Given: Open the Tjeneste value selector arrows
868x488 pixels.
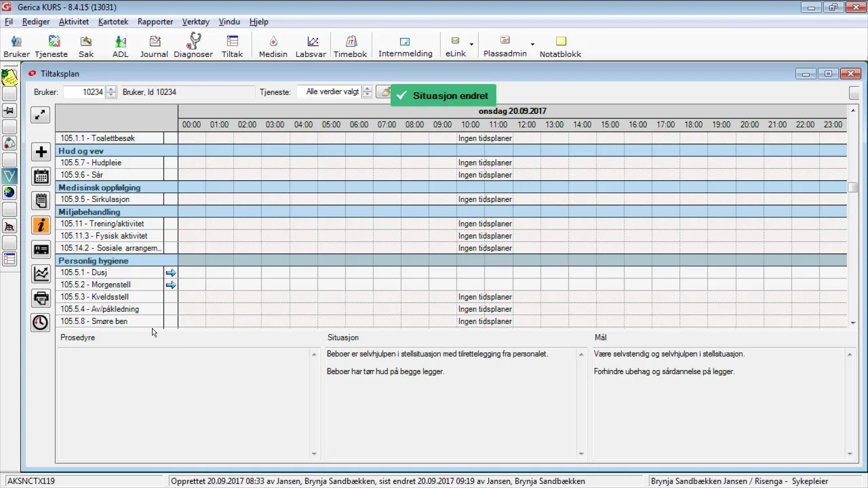Looking at the screenshot, I should point(367,92).
